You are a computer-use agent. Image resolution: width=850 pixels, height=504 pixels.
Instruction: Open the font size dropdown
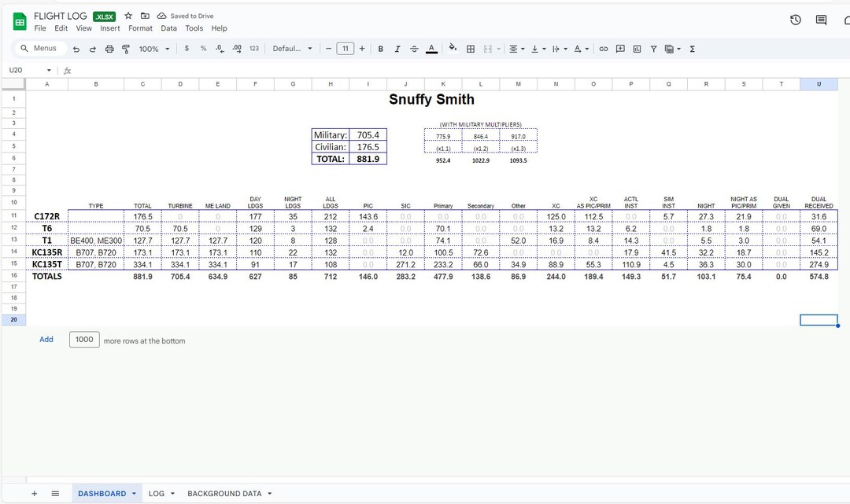345,49
